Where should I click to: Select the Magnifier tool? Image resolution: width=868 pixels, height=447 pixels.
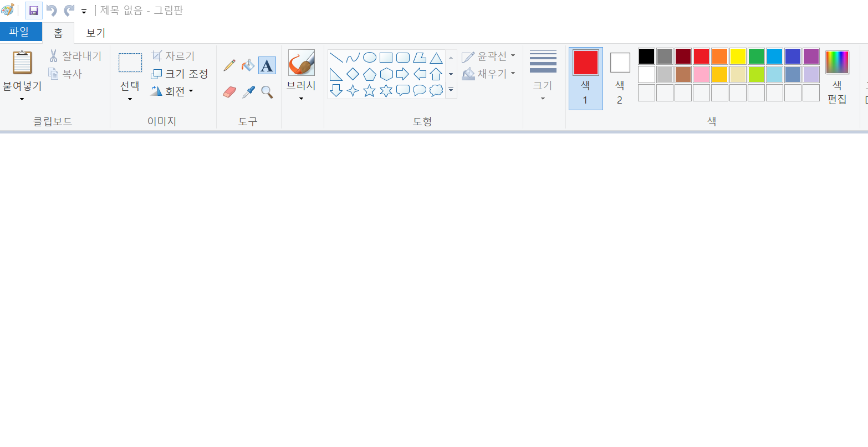[x=267, y=92]
